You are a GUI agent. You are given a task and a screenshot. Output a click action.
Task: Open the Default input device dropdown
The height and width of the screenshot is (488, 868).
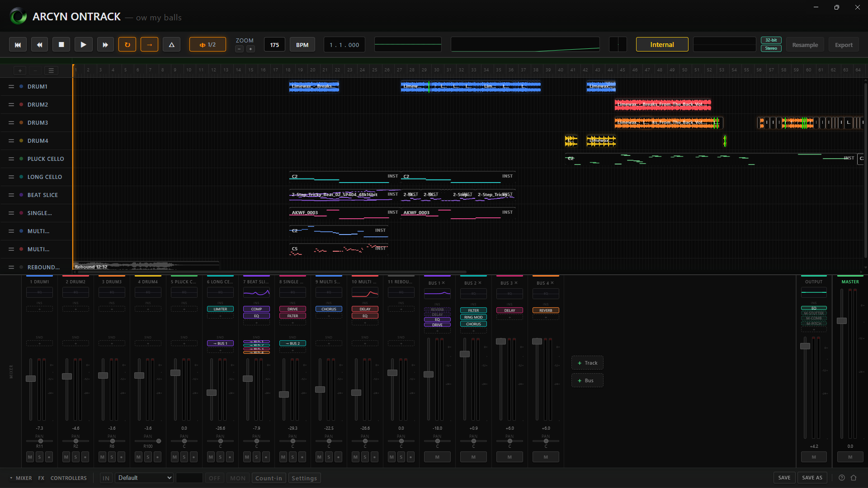[x=144, y=478]
